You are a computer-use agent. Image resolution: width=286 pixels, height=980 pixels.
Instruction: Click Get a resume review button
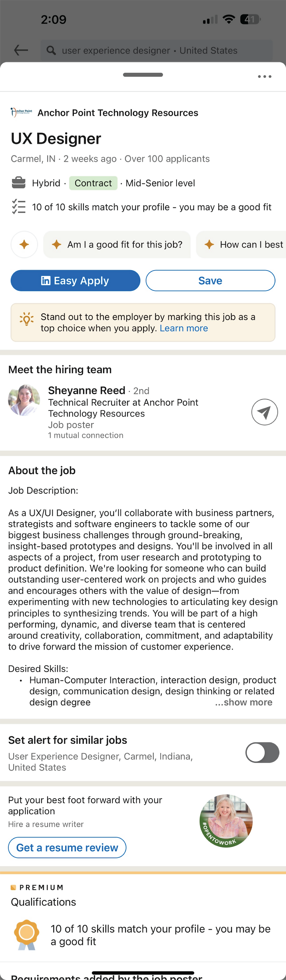[x=67, y=847]
